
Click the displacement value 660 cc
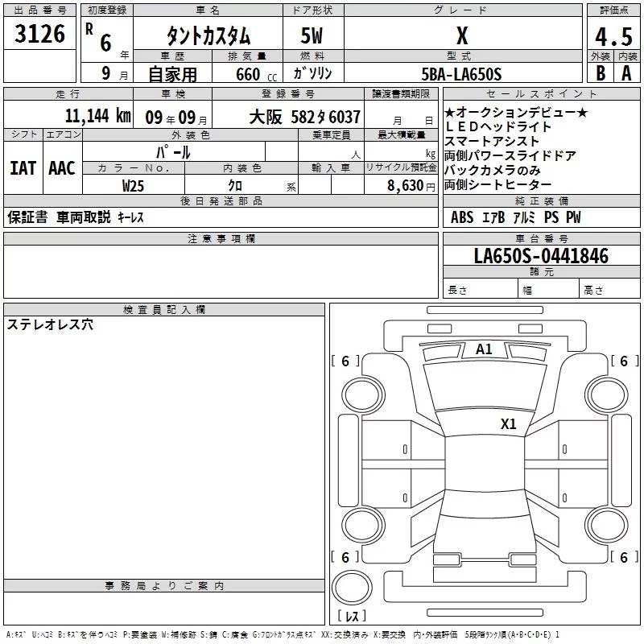256,74
